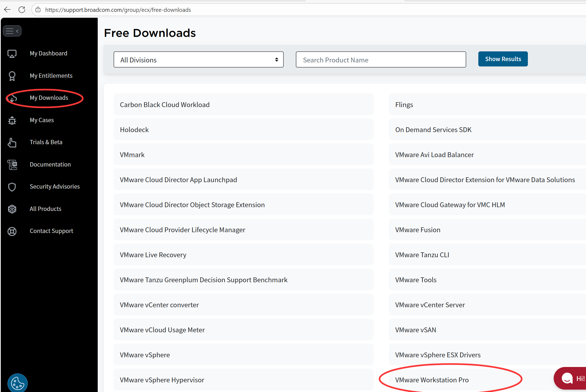Click the My Entitlements ribbon icon
Image resolution: width=586 pixels, height=392 pixels.
tap(12, 76)
